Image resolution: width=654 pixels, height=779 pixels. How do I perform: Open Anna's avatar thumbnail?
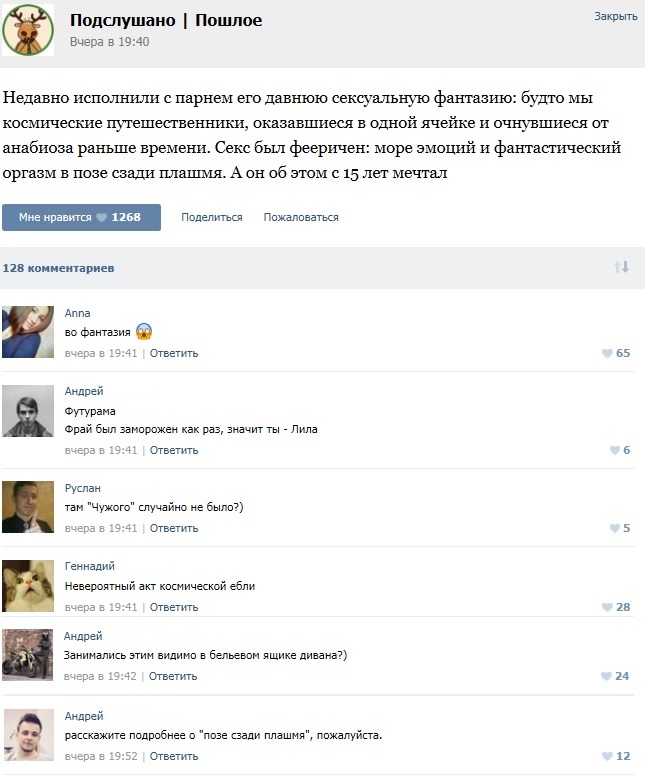coord(28,332)
